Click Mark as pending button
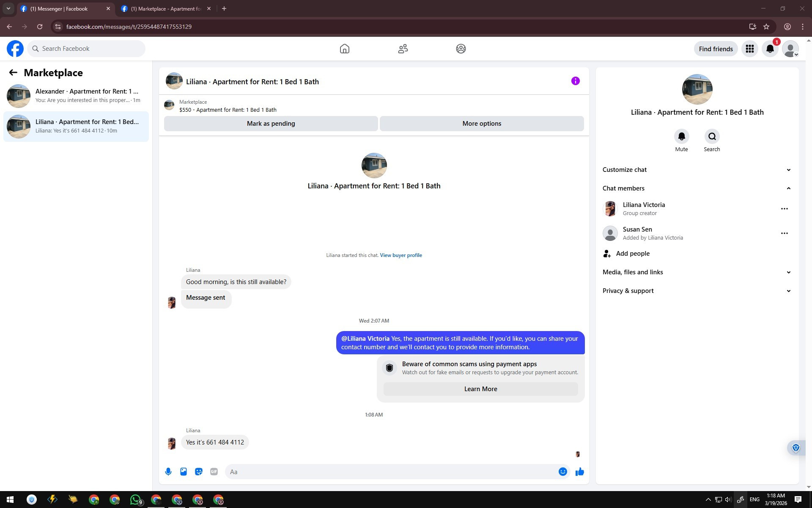This screenshot has width=812, height=508. 271,124
